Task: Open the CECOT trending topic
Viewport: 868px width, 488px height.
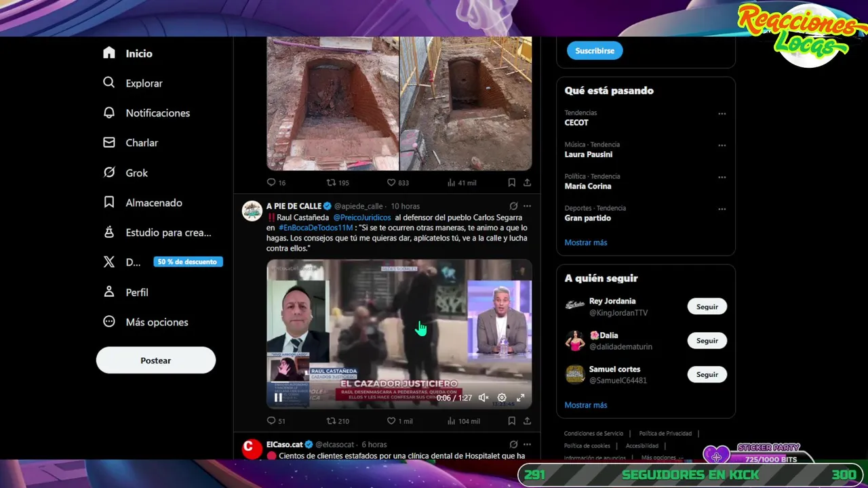Action: (x=576, y=123)
